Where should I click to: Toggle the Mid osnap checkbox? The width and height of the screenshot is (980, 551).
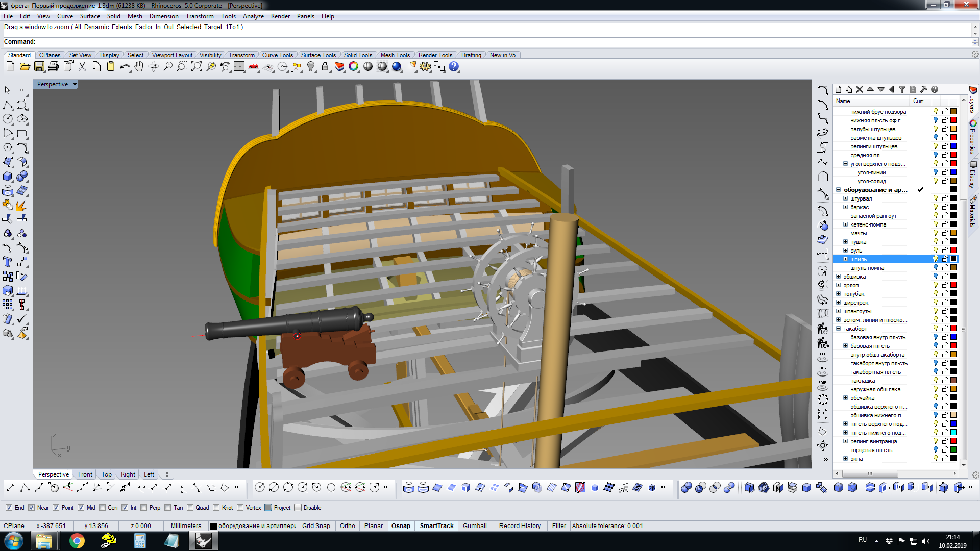click(81, 508)
